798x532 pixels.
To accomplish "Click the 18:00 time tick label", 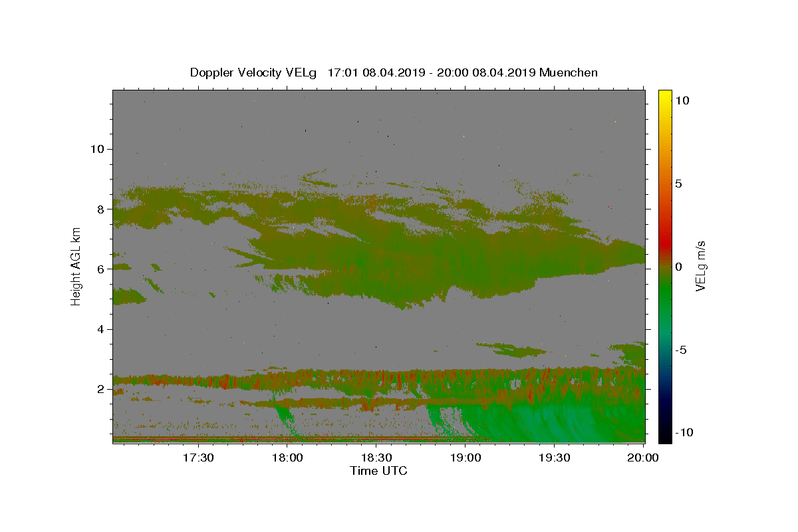I will 287,458.
